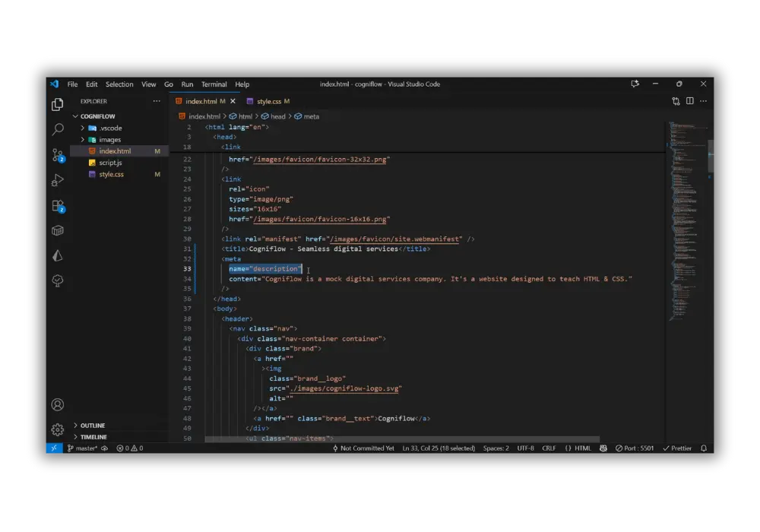Open the Manage gear menu
Image resolution: width=760 pixels, height=532 pixels.
(57, 429)
